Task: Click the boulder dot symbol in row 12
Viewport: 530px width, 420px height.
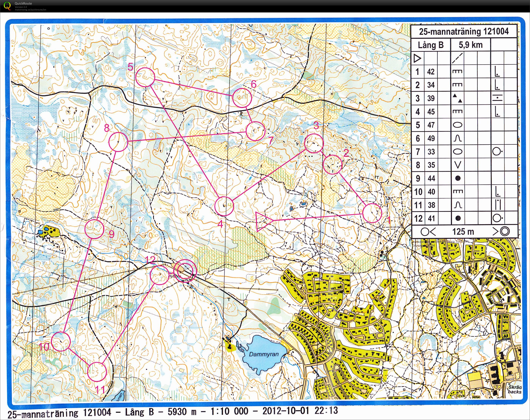Action: pos(458,218)
